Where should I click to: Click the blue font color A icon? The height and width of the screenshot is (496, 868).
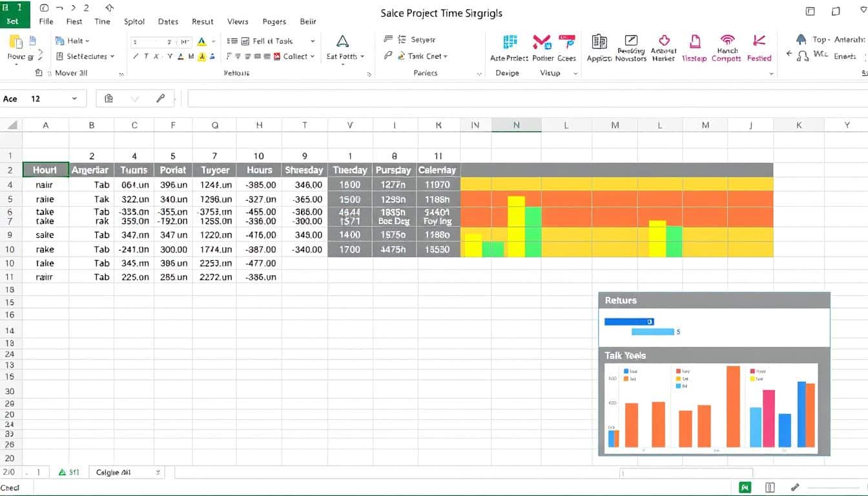coord(202,41)
